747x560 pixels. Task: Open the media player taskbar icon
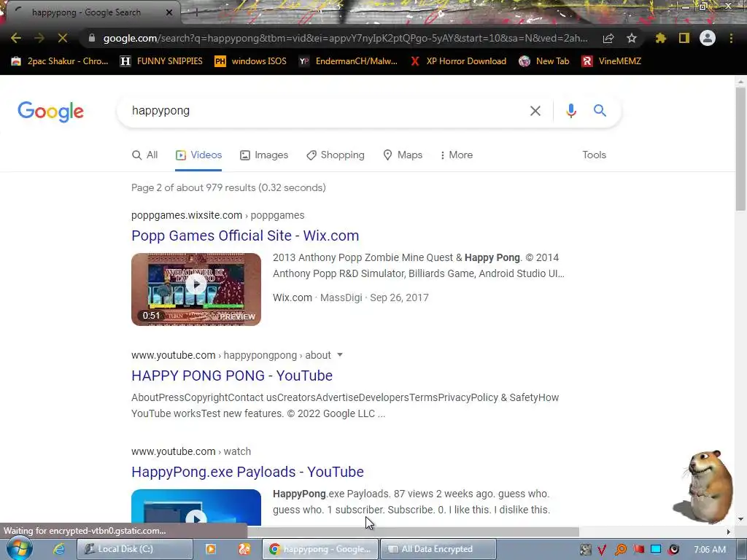[x=211, y=549]
